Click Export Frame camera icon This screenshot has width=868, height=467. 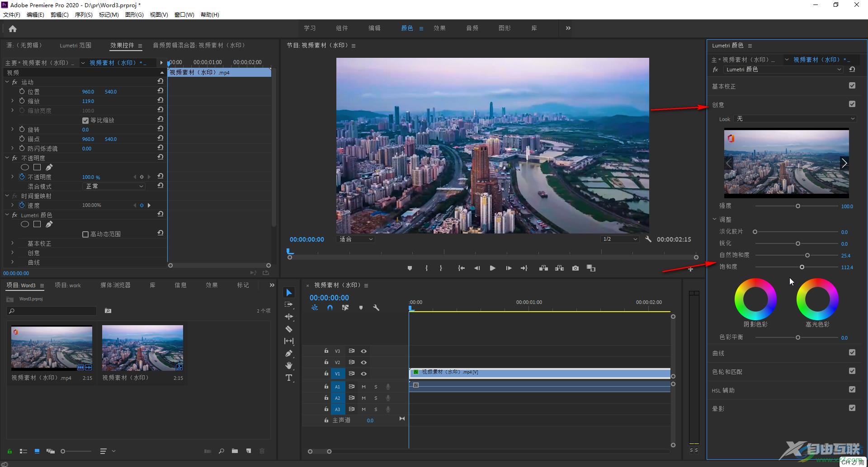click(x=575, y=268)
